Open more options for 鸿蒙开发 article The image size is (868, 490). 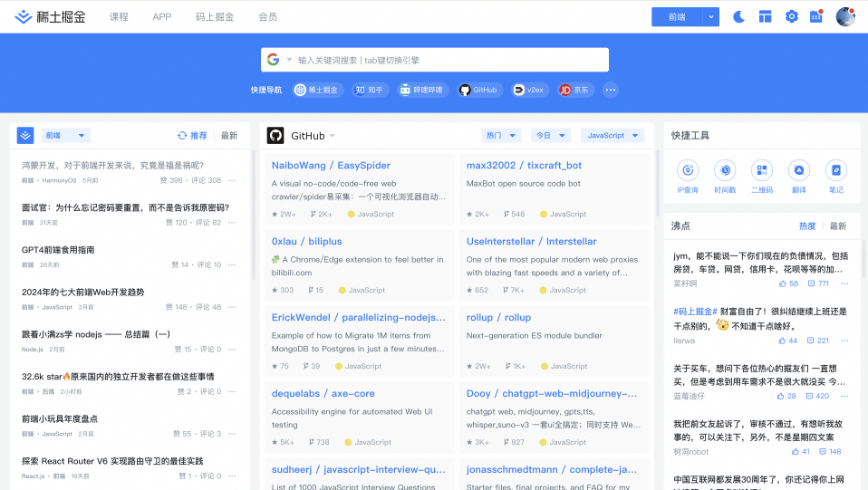pyautogui.click(x=232, y=180)
